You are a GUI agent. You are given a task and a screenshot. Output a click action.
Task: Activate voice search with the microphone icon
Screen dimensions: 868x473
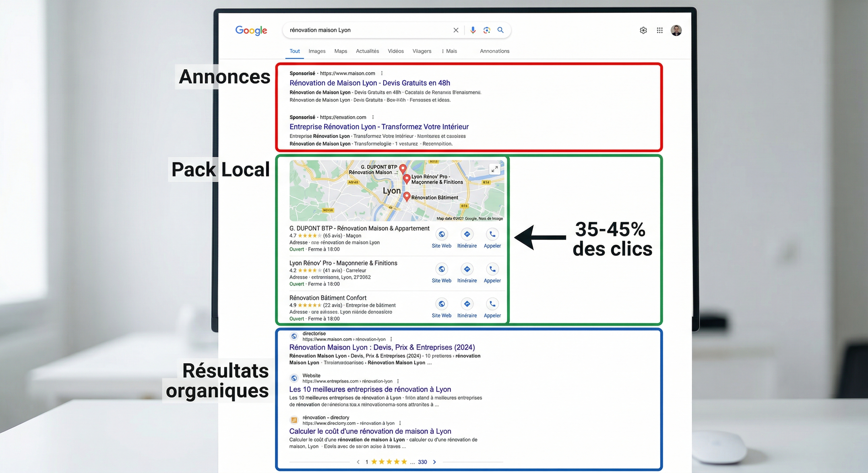click(473, 30)
